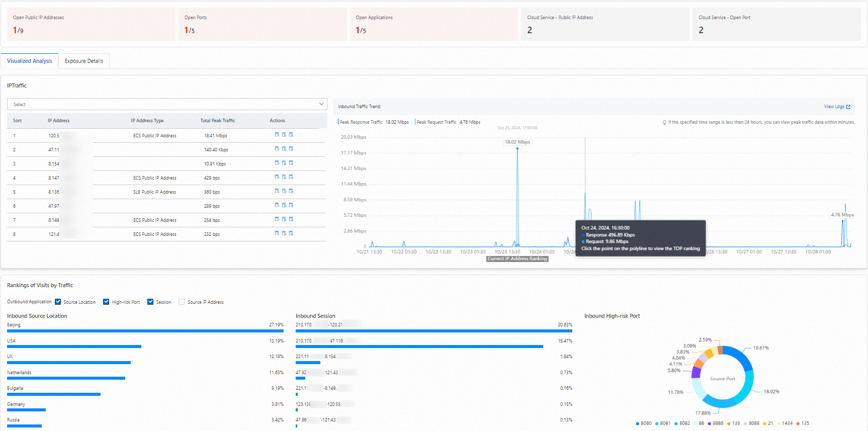The height and width of the screenshot is (431, 868).
Task: Click the Open Applications summary card
Action: pyautogui.click(x=434, y=24)
